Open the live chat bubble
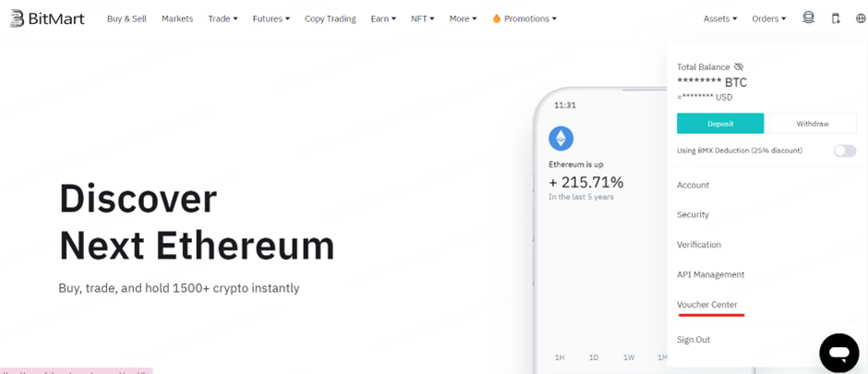Image resolution: width=868 pixels, height=374 pixels. click(839, 353)
